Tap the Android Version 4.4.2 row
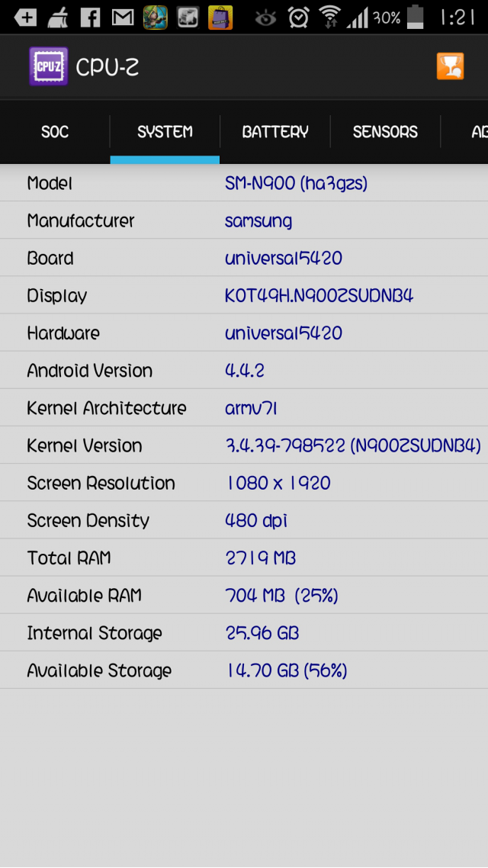 click(244, 371)
